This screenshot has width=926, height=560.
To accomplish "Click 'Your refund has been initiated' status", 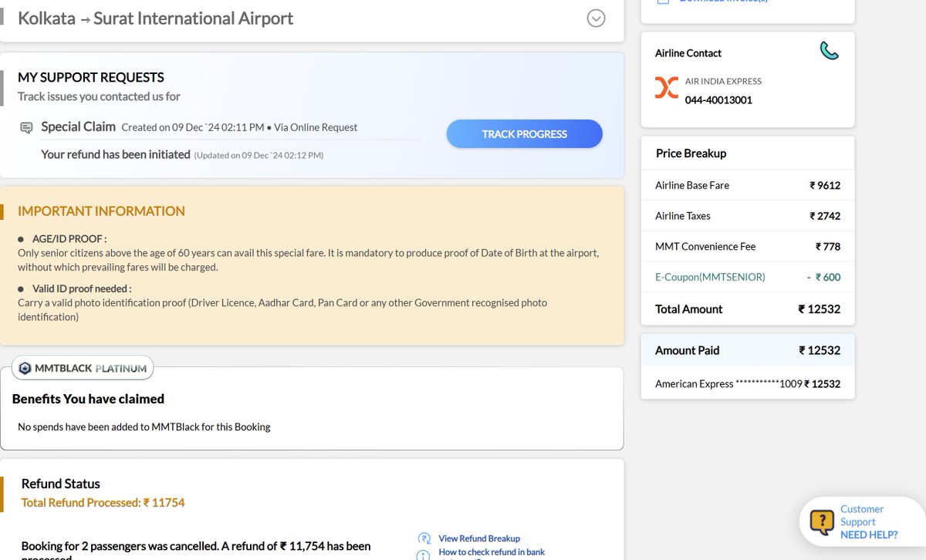I will pos(116,153).
